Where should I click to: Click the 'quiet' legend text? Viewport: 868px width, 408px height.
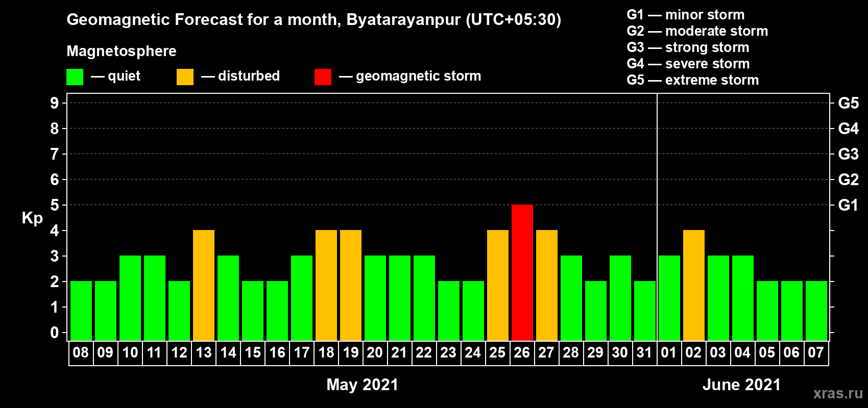(124, 76)
